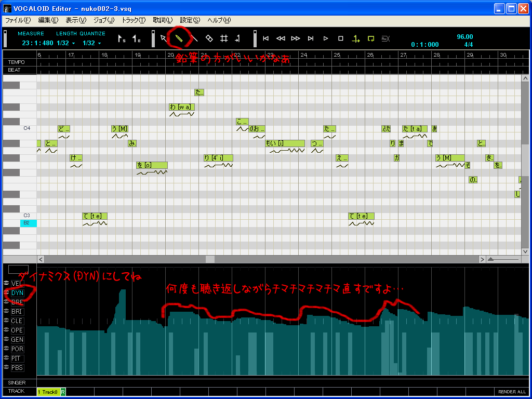532x399 pixels.
Task: Click the horizontal scrollbar left arrow
Action: pyautogui.click(x=41, y=260)
